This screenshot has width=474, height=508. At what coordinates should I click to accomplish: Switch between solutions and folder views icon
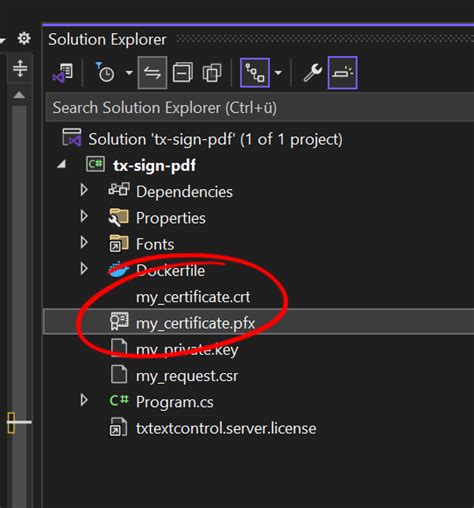tap(62, 73)
